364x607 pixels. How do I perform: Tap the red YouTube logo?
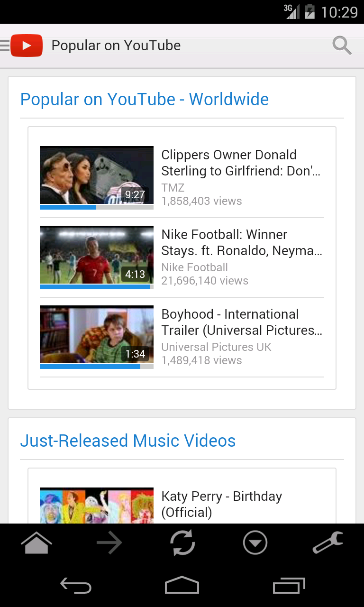coord(27,46)
